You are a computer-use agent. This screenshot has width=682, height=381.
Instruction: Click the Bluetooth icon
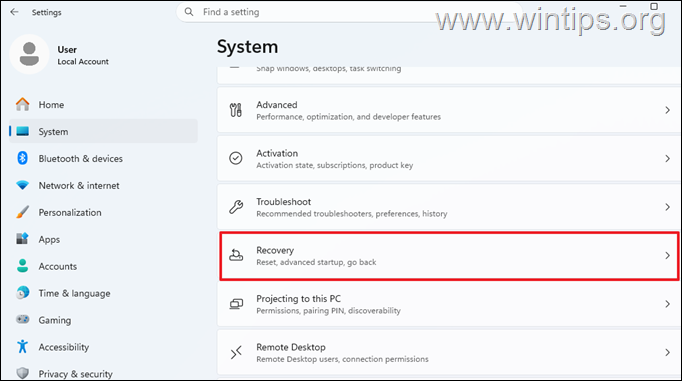click(23, 158)
